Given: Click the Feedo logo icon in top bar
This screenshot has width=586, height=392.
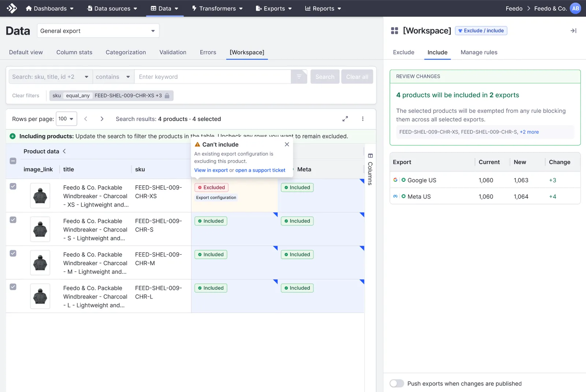Looking at the screenshot, I should (x=12, y=8).
